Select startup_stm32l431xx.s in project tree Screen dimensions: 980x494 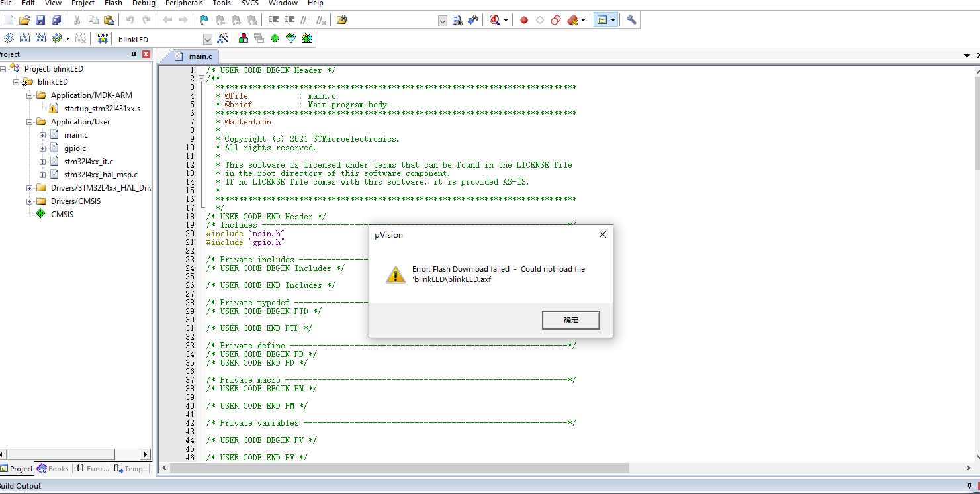point(102,109)
